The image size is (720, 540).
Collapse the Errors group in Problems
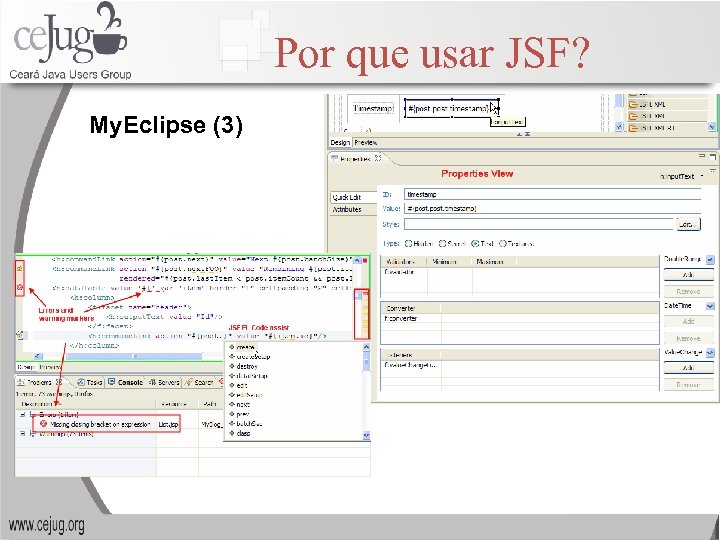(22, 415)
